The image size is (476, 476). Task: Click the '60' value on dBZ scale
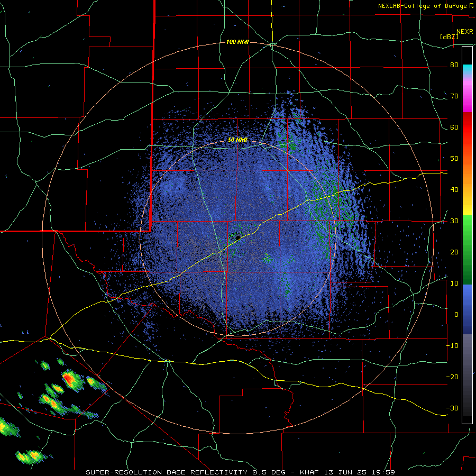[454, 127]
